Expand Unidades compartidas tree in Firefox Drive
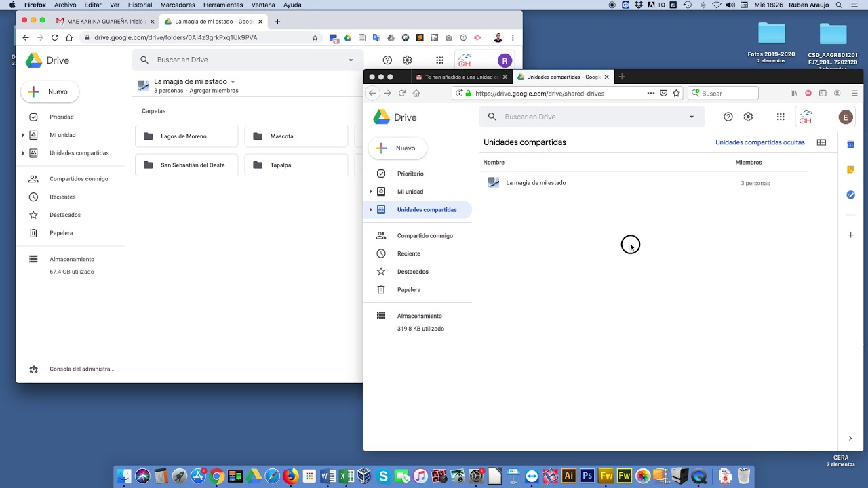868x488 pixels. (x=371, y=210)
